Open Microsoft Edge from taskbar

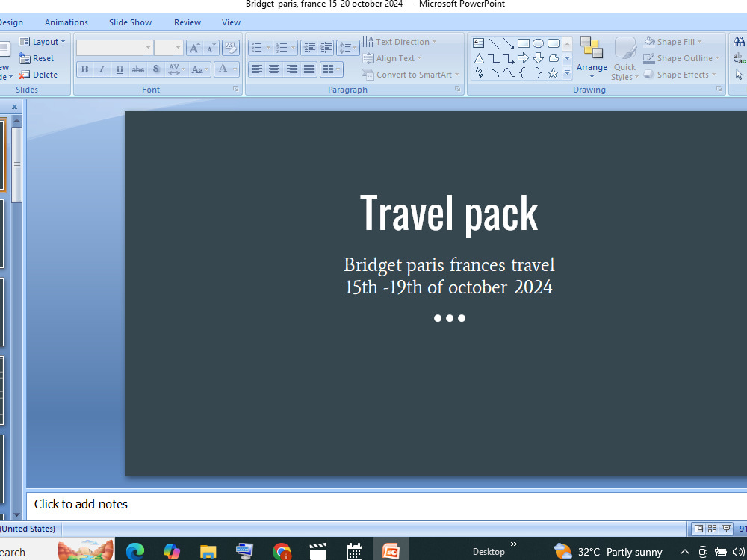(x=134, y=551)
